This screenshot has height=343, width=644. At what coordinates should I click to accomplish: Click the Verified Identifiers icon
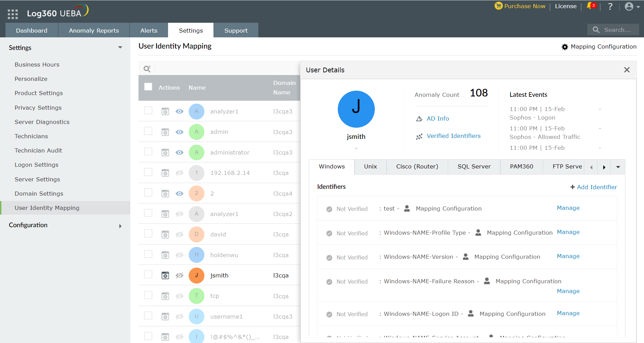coord(419,136)
